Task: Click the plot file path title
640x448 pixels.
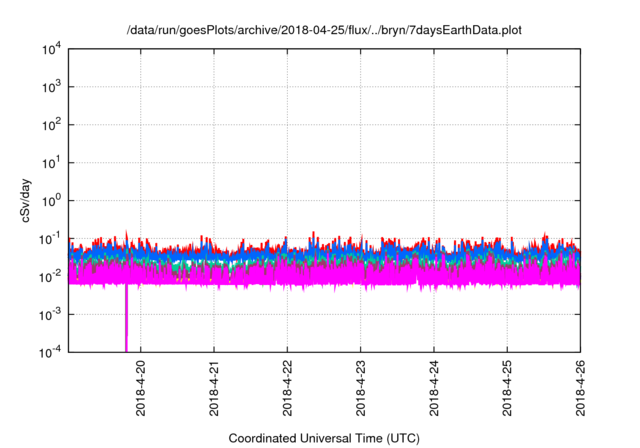Action: [324, 30]
